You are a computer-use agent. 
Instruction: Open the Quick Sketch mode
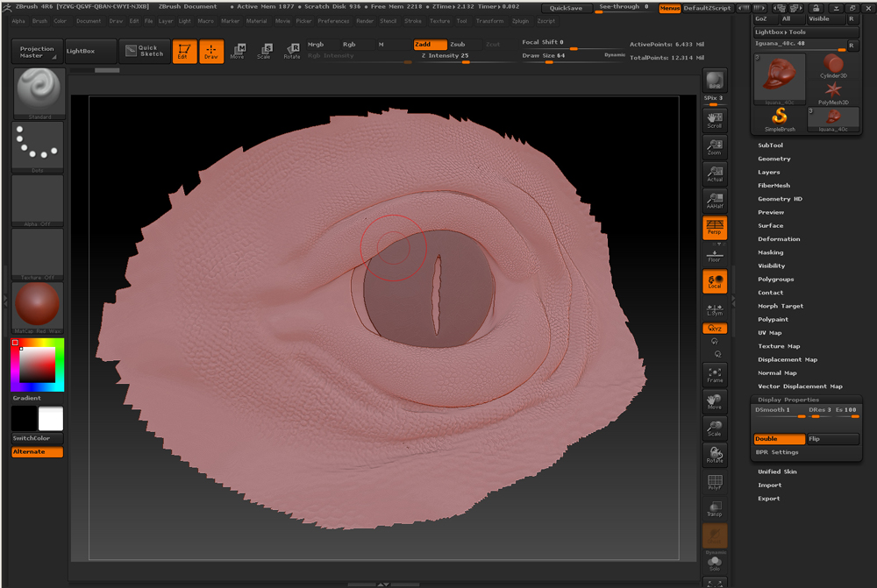click(x=144, y=52)
